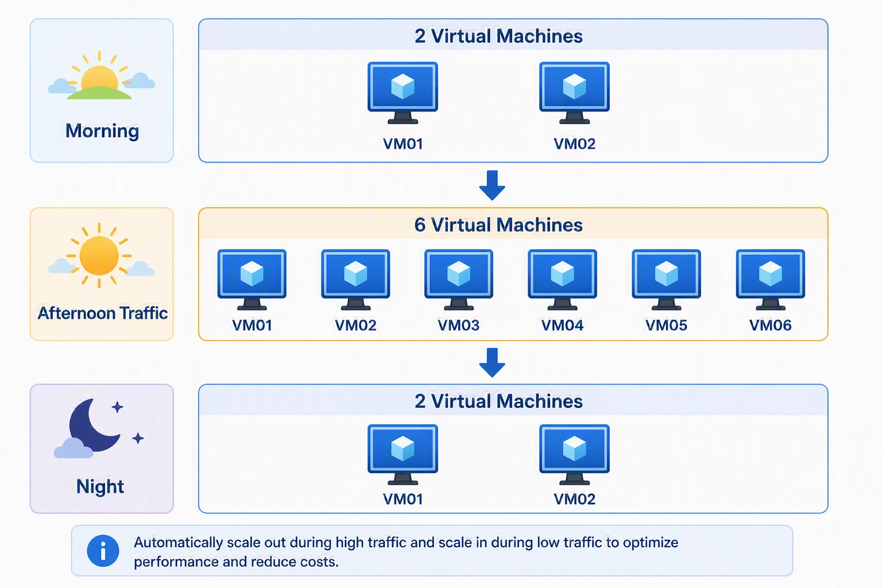Select VM01 monitor icon in Afternoon row
Viewport: 882px width, 588px height.
[x=252, y=280]
